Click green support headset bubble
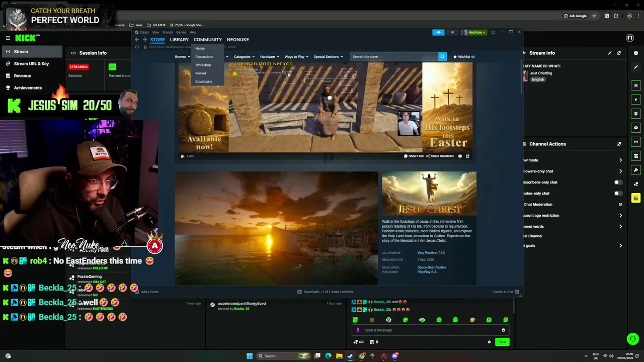 [632, 339]
